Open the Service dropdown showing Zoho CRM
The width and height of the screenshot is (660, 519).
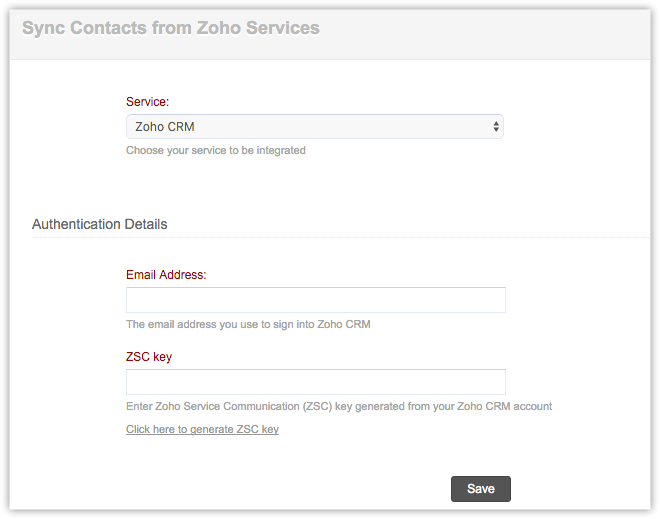(314, 127)
